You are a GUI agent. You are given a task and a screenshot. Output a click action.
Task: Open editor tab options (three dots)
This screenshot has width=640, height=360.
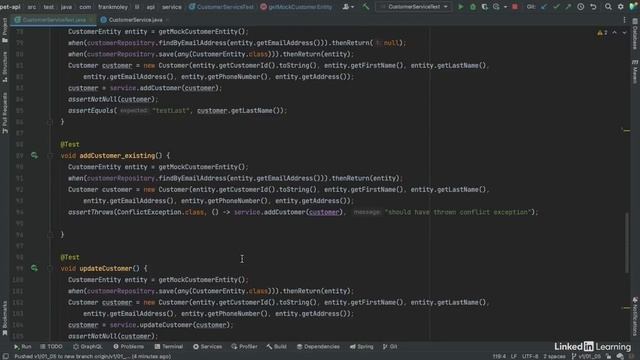tap(624, 20)
